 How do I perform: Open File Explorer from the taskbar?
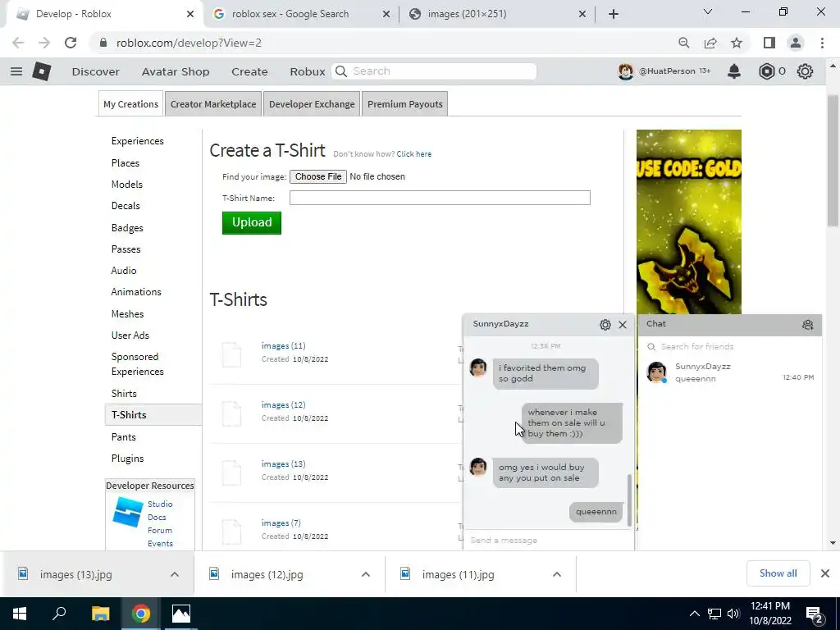(100, 614)
